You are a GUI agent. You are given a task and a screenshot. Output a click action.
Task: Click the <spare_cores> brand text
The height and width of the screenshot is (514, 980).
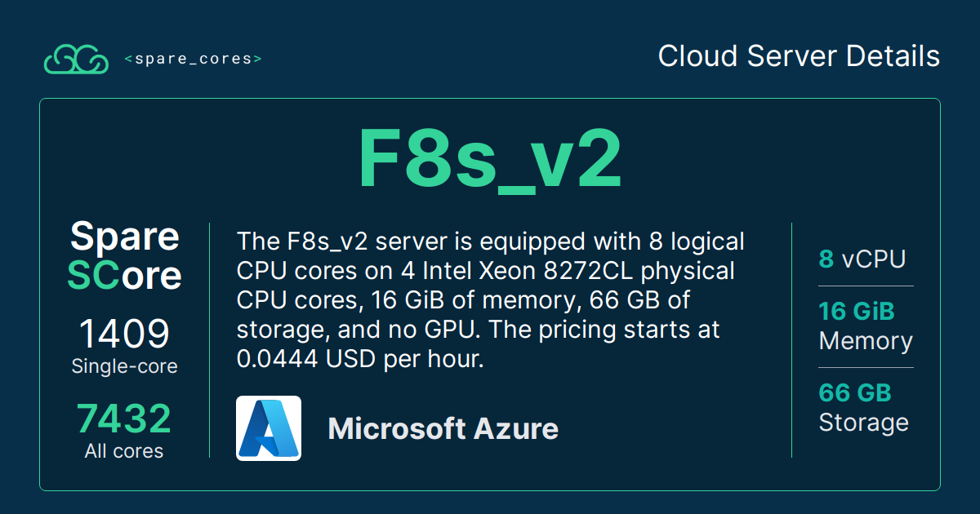point(194,59)
